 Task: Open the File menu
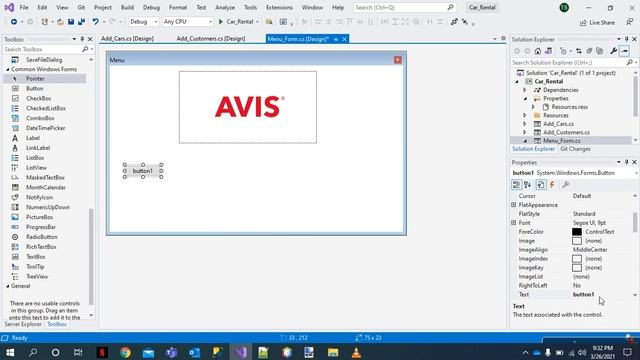[x=24, y=7]
